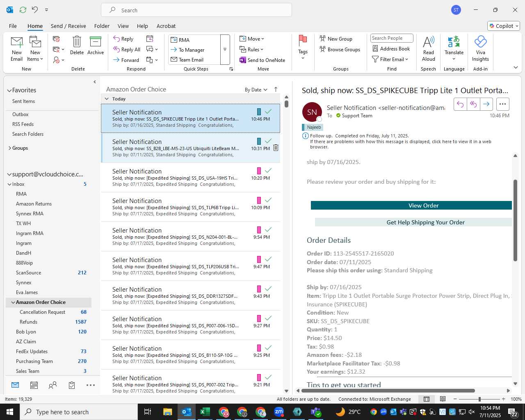Open Excel from the Windows taskbar
The image size is (525, 420).
click(205, 412)
